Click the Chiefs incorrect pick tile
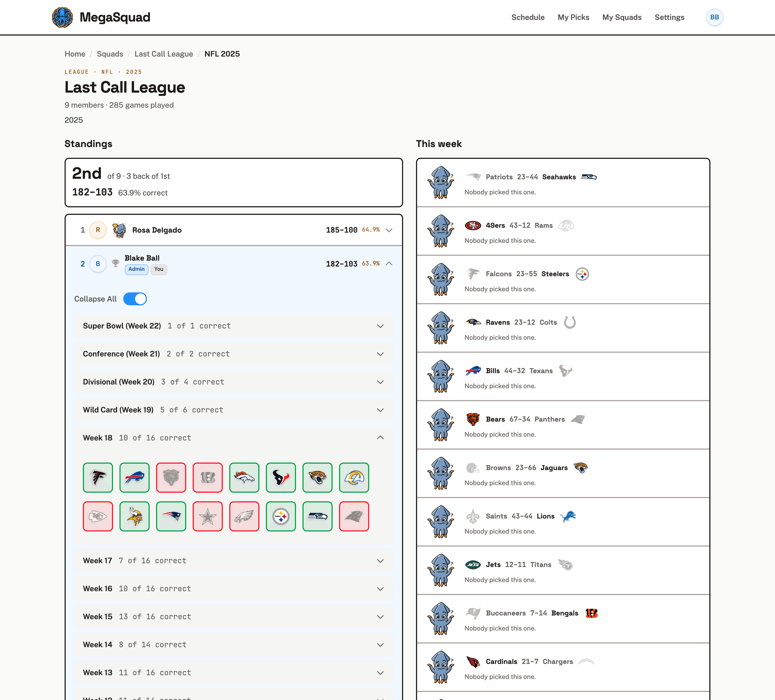Screen dimensions: 775x700 pyautogui.click(x=98, y=516)
